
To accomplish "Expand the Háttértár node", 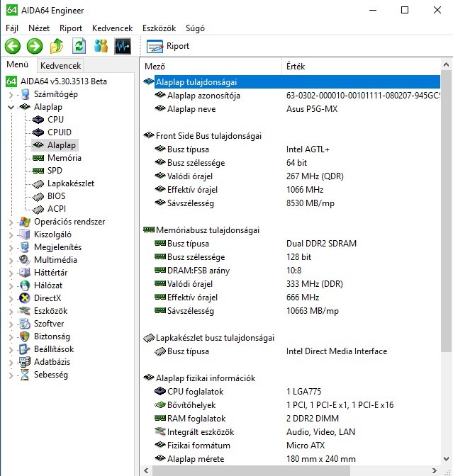I will tap(11, 273).
